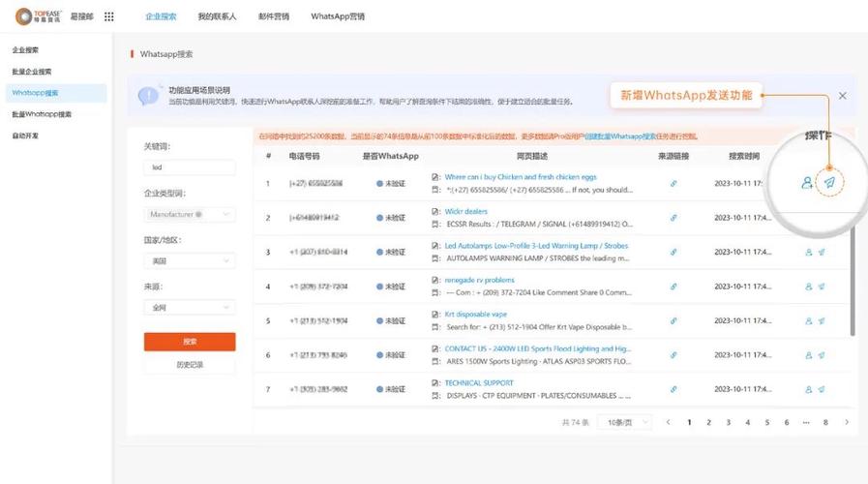Go to page 3
Viewport: 868px width, 484px height.
[728, 422]
